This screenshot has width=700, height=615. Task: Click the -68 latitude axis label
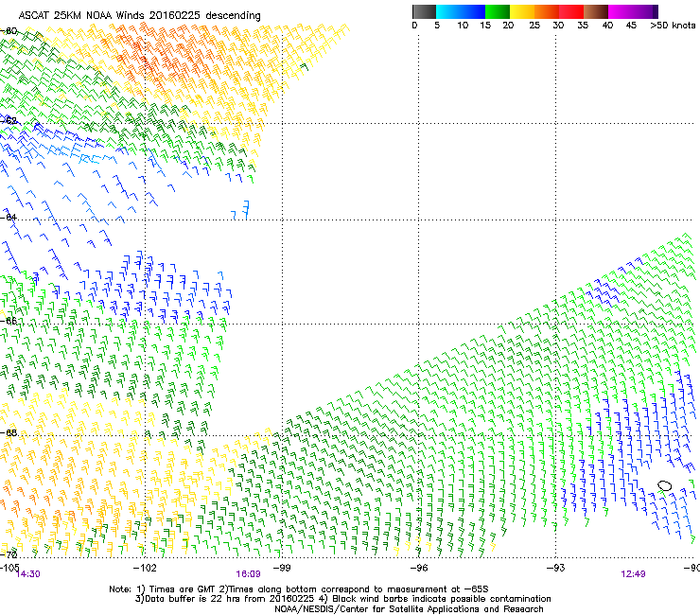(9, 432)
